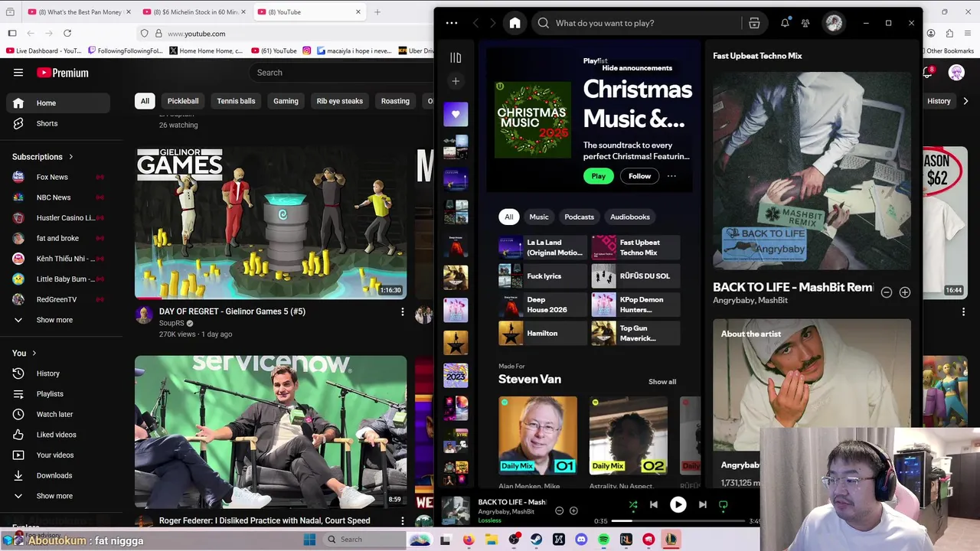Open La La Land soundtrack tile

point(542,247)
